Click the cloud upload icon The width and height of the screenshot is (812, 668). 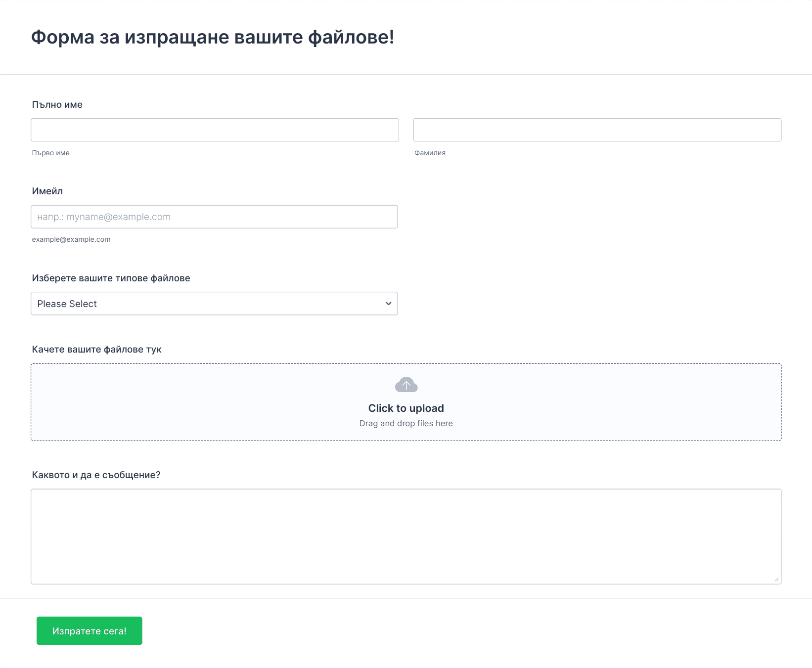click(406, 385)
